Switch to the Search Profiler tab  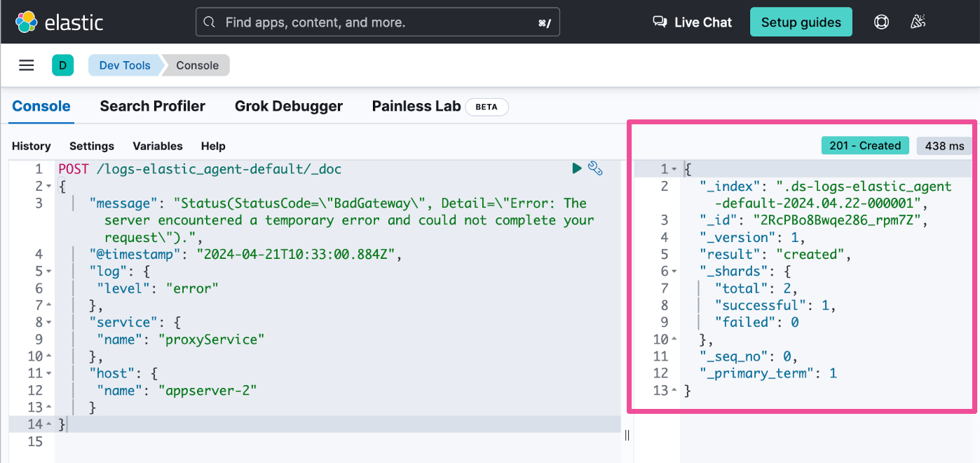[152, 106]
